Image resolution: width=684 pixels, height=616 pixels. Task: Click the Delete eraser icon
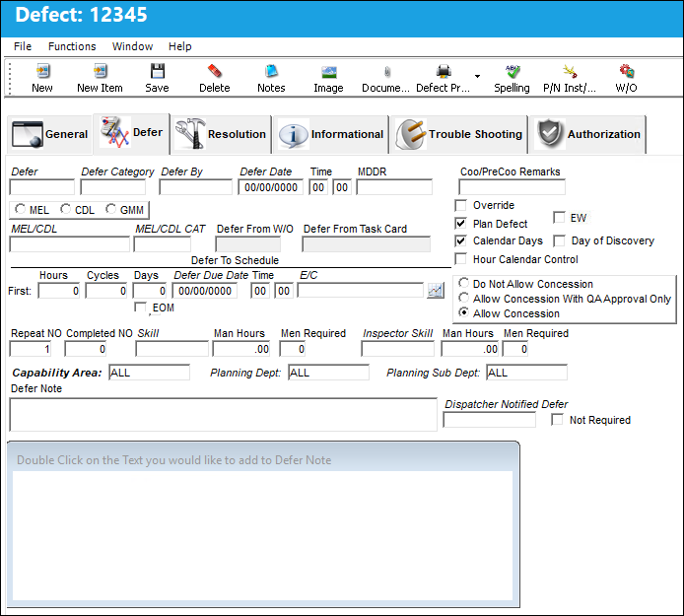click(215, 71)
